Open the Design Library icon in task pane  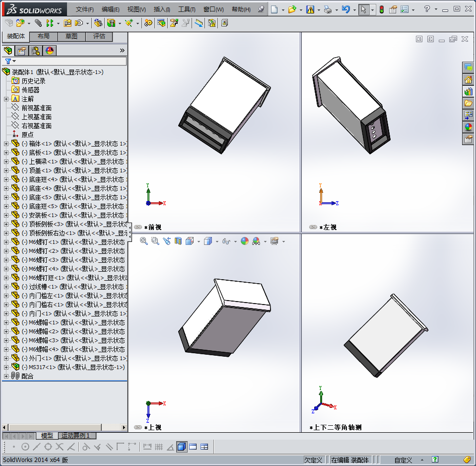pyautogui.click(x=468, y=91)
